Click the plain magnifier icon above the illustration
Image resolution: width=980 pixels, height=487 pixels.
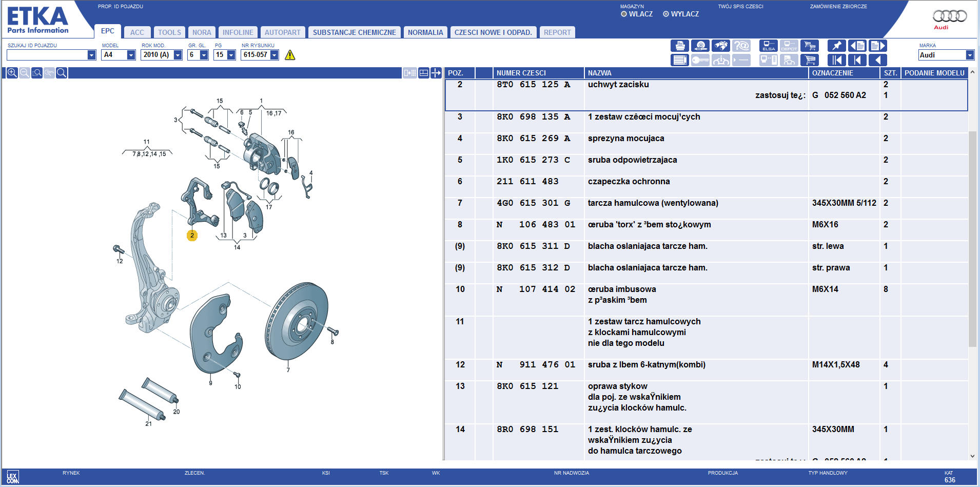[x=62, y=73]
